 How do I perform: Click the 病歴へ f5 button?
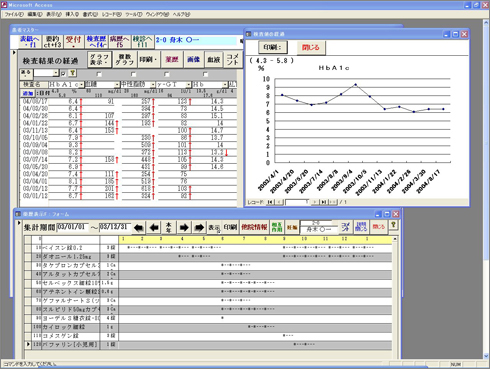(120, 42)
